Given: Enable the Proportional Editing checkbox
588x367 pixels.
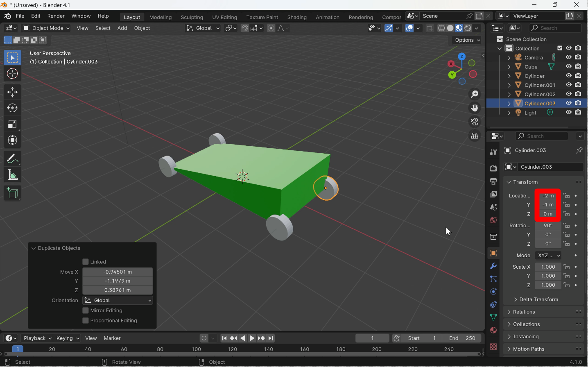Looking at the screenshot, I should (86, 321).
